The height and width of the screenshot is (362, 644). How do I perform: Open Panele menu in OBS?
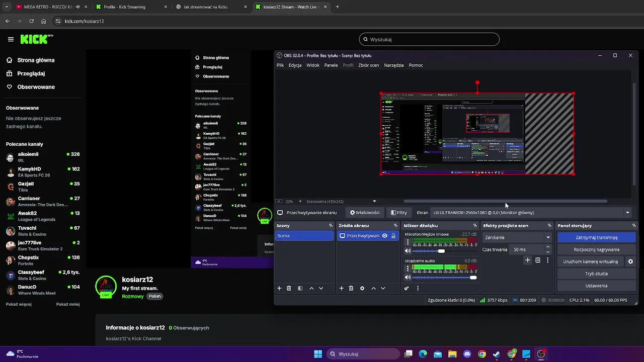coord(331,65)
